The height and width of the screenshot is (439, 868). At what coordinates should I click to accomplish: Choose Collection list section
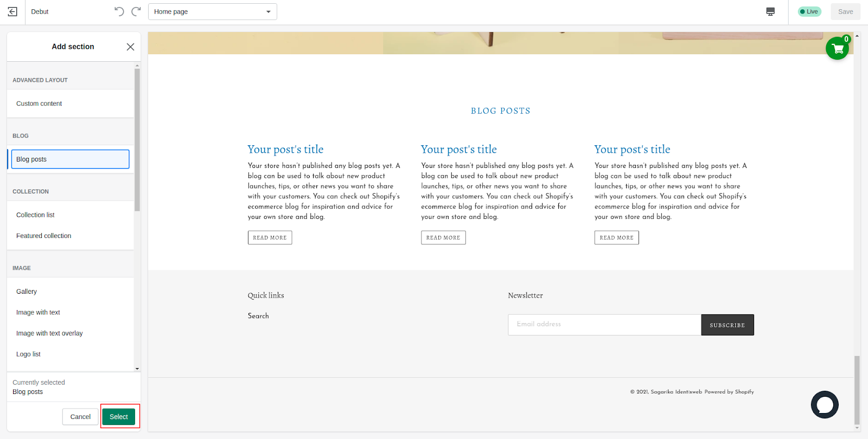tap(70, 215)
